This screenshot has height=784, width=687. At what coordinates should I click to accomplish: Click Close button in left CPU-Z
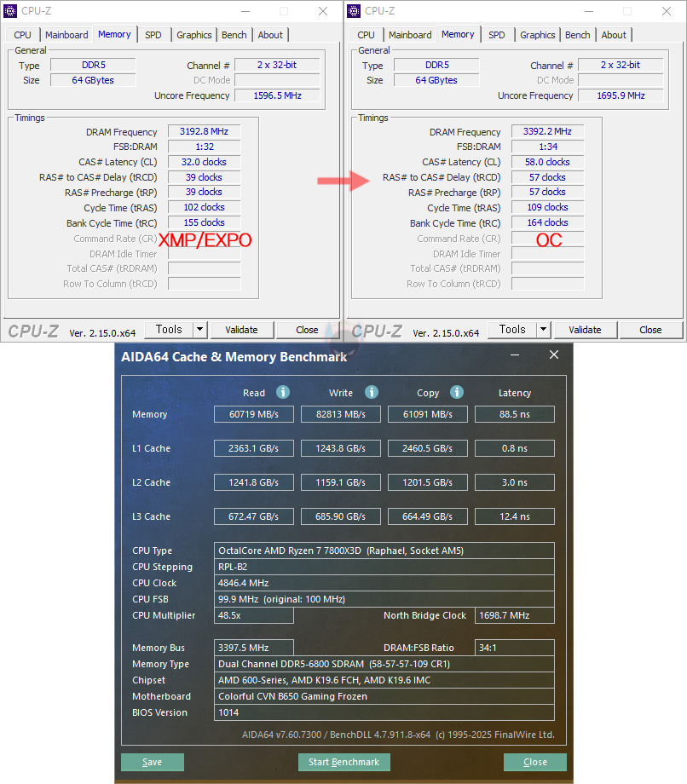307,330
